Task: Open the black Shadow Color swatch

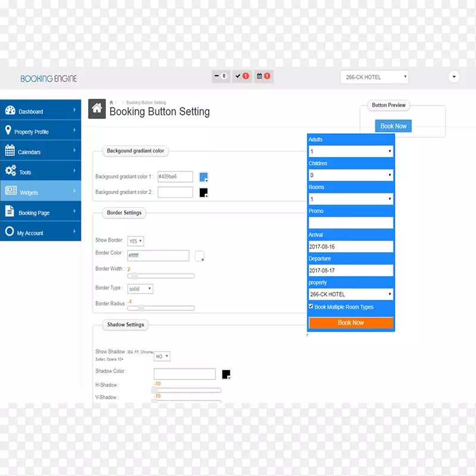Action: [x=226, y=374]
